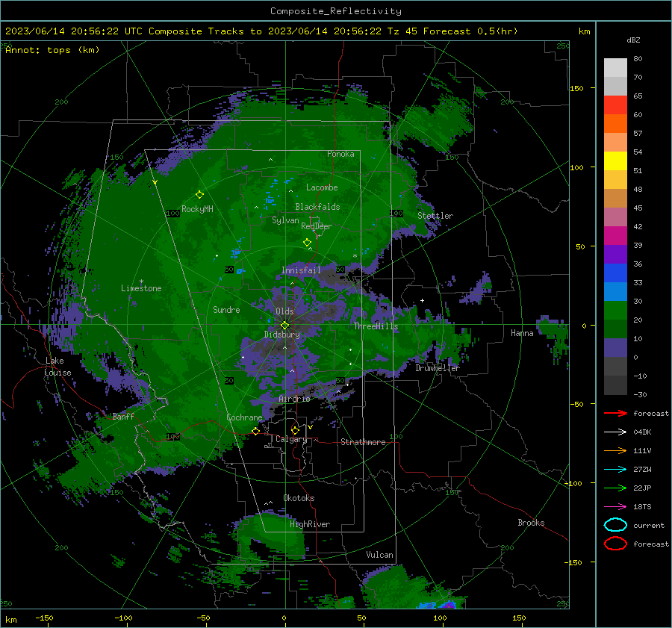The image size is (672, 628).
Task: Select the orange 57-60 dBZ color swatch
Action: click(615, 123)
